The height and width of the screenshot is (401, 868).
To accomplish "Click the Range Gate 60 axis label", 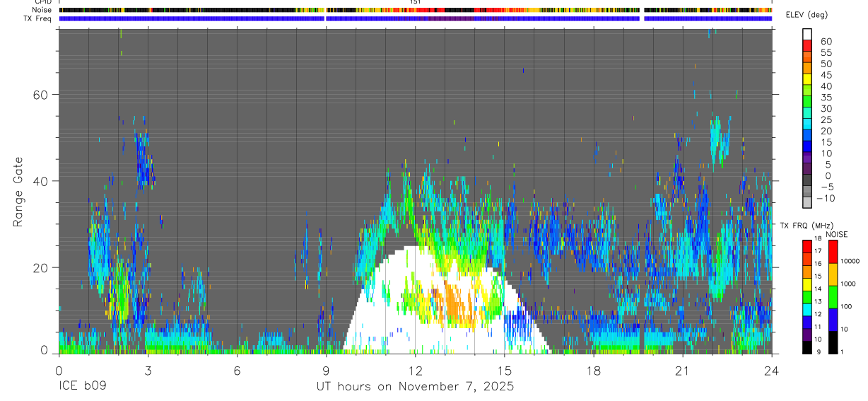I will pyautogui.click(x=40, y=94).
